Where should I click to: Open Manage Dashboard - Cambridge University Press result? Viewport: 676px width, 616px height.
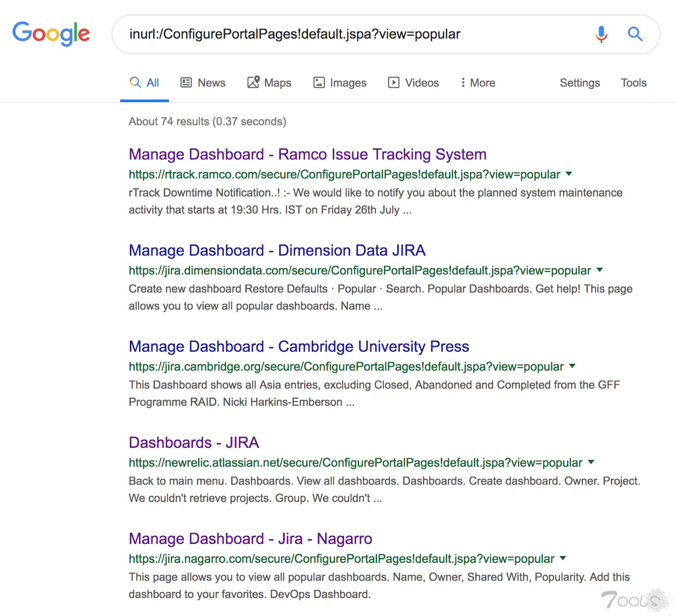pyautogui.click(x=299, y=346)
